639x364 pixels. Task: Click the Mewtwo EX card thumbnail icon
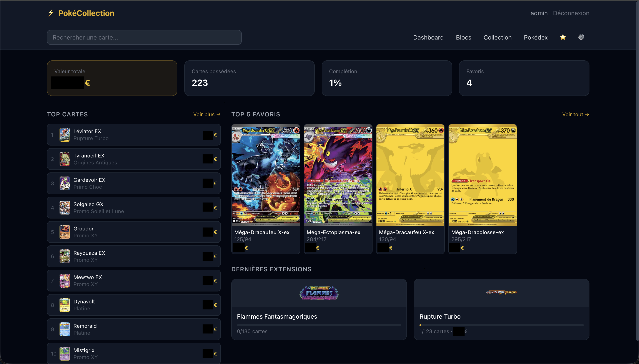65,281
